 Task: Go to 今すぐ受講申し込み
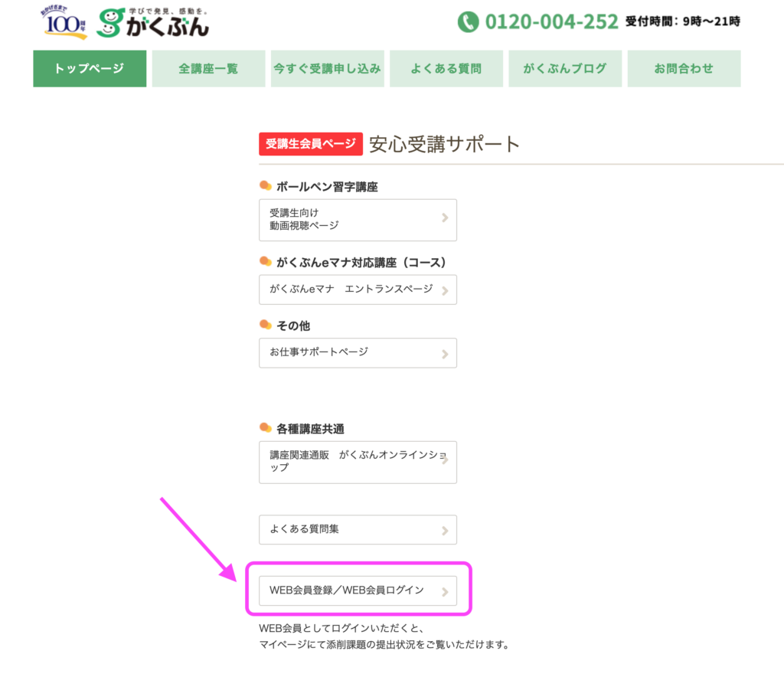327,69
